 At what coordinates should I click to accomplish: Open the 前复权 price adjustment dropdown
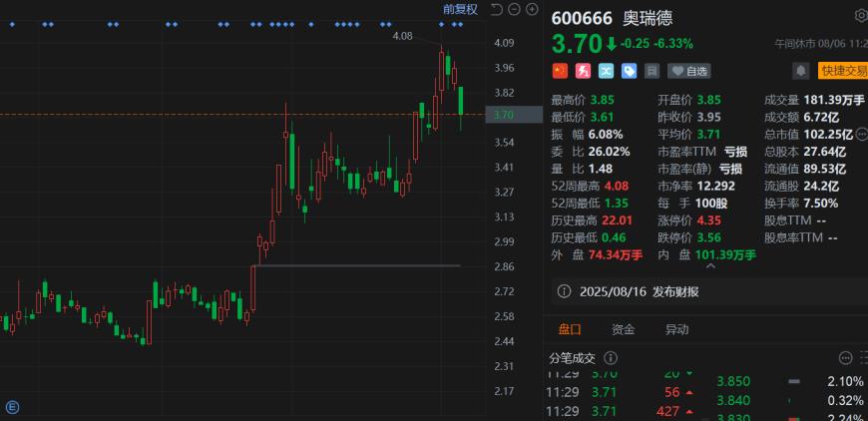click(x=460, y=9)
